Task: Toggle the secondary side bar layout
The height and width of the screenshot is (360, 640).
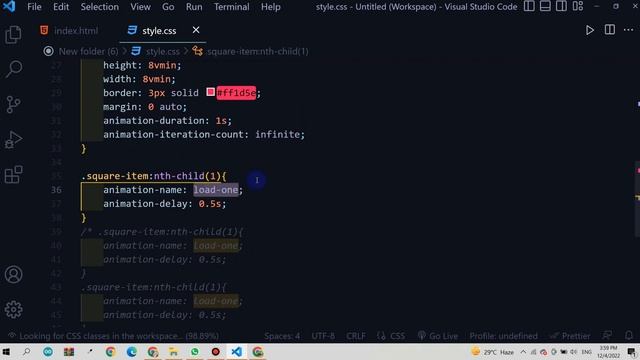Action: click(x=561, y=6)
